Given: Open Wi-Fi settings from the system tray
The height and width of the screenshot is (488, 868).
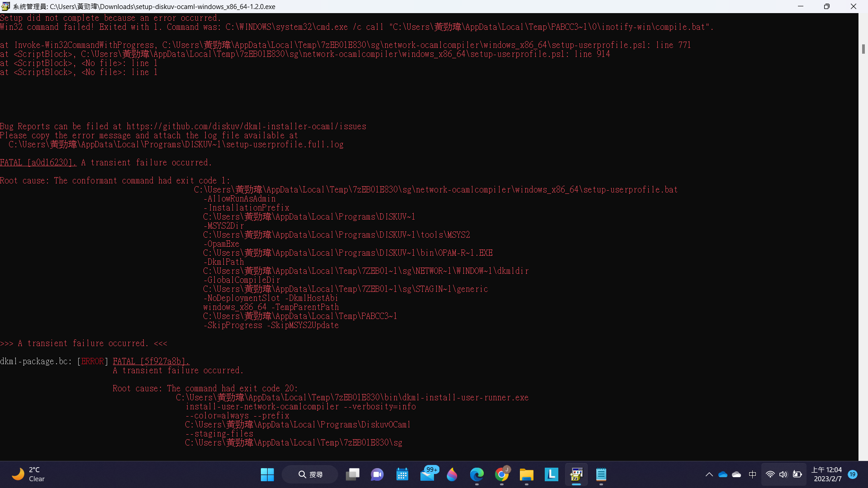Looking at the screenshot, I should pyautogui.click(x=770, y=474).
